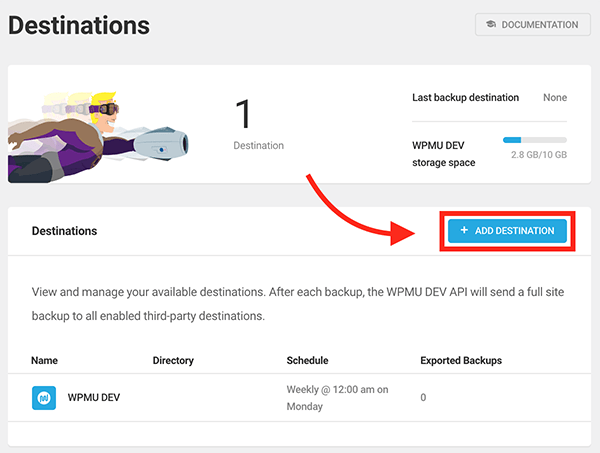Click the Last backup destination label
This screenshot has width=600, height=453.
tap(465, 98)
